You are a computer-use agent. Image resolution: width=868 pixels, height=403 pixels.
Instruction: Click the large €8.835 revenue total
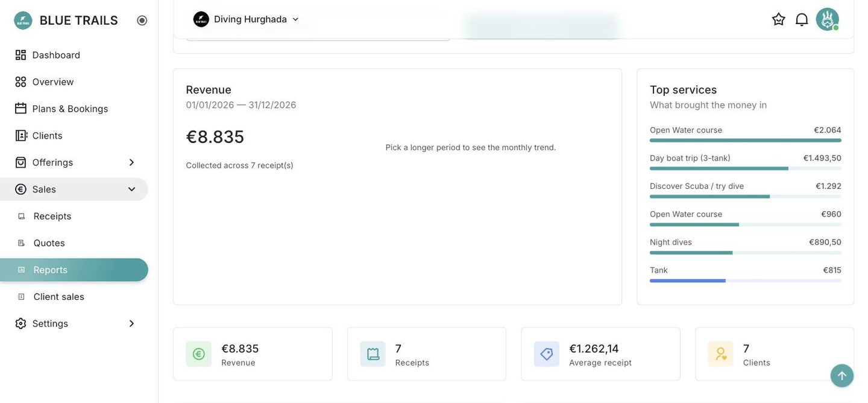point(215,137)
